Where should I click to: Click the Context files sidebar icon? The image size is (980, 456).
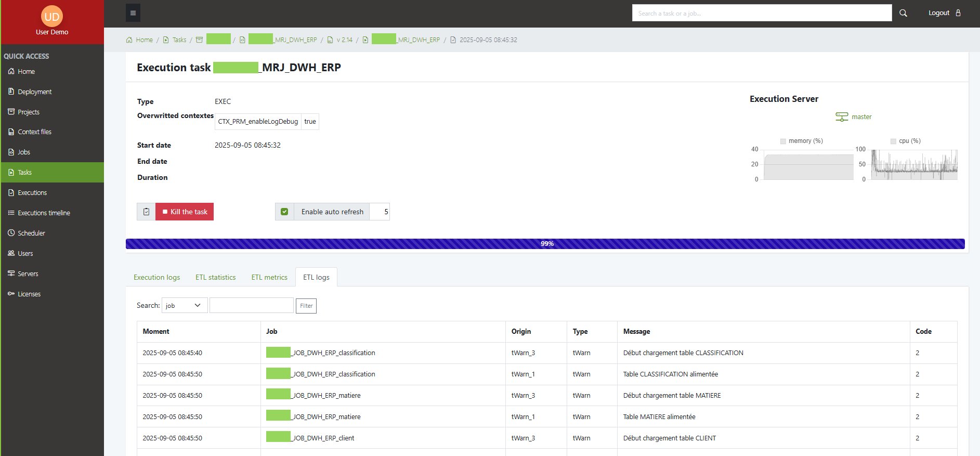click(x=11, y=132)
